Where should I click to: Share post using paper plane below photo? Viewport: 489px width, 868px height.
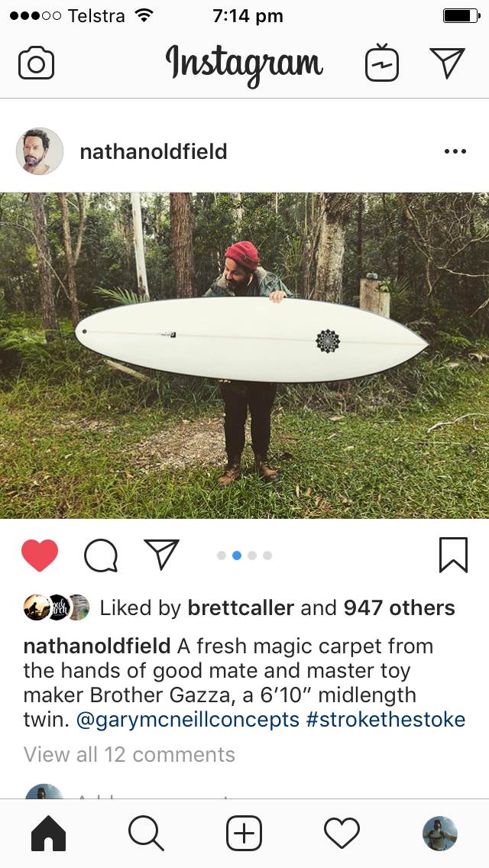pyautogui.click(x=162, y=554)
